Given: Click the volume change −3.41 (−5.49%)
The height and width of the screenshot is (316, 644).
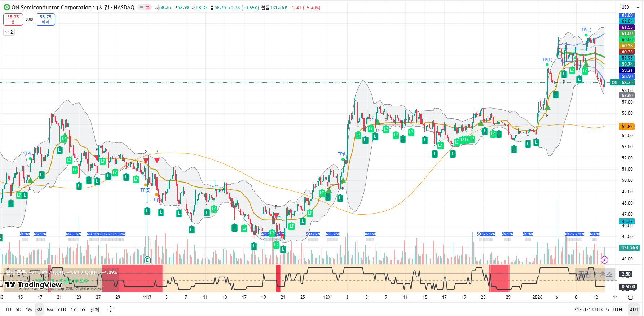Looking at the screenshot, I should click(305, 8).
